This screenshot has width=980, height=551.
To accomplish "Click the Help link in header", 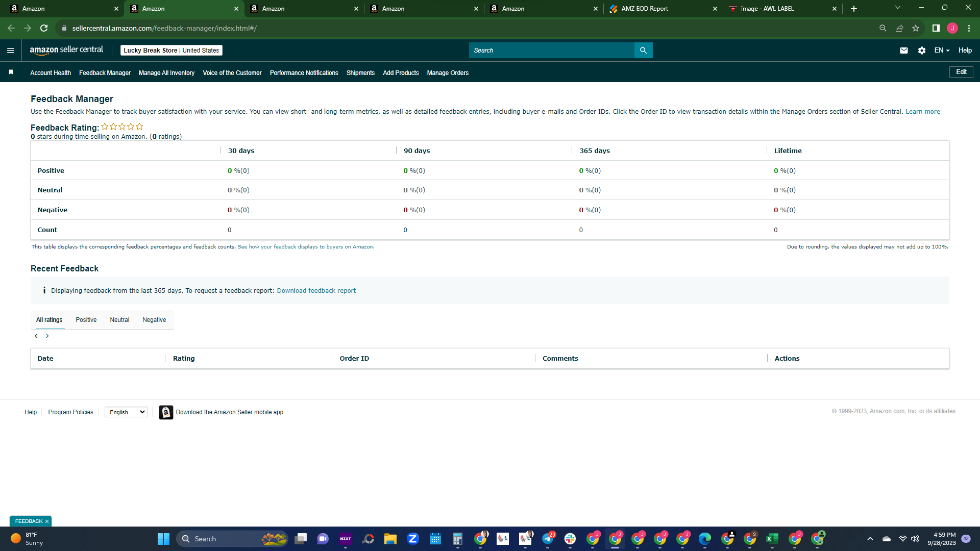I will pyautogui.click(x=965, y=51).
